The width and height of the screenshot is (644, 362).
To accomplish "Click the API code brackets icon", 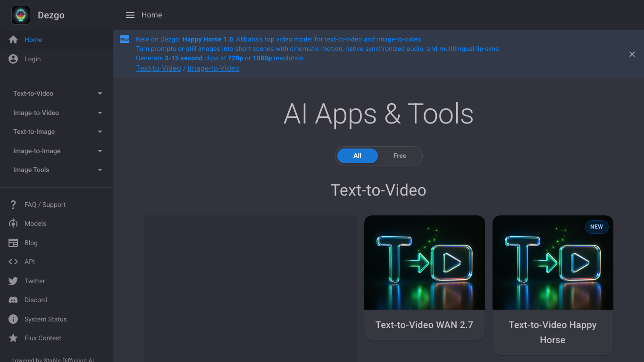I will tap(13, 262).
